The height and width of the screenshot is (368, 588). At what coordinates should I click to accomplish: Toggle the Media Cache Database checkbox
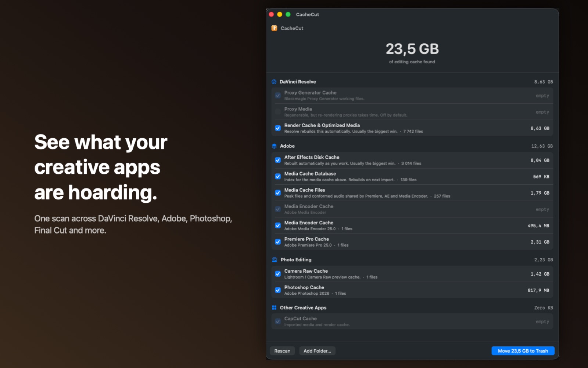(278, 177)
